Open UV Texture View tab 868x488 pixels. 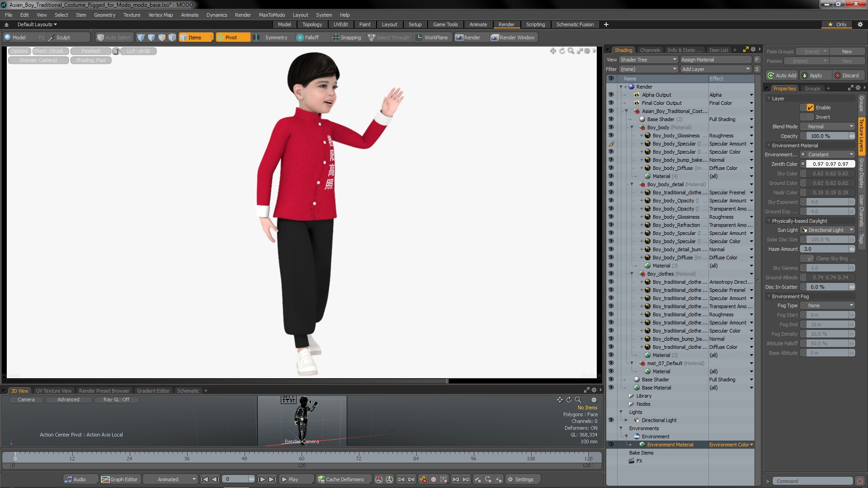tap(54, 391)
